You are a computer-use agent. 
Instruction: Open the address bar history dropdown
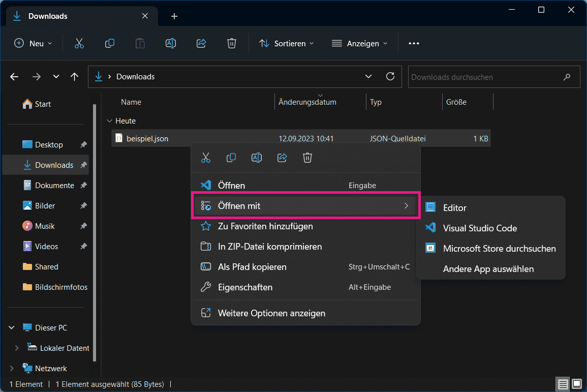(x=368, y=77)
